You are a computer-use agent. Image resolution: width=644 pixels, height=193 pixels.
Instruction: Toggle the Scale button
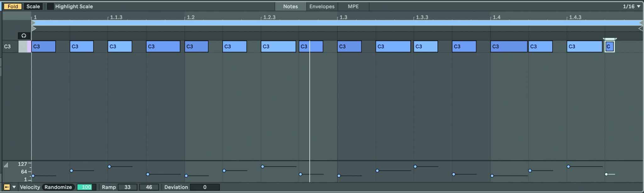click(33, 6)
